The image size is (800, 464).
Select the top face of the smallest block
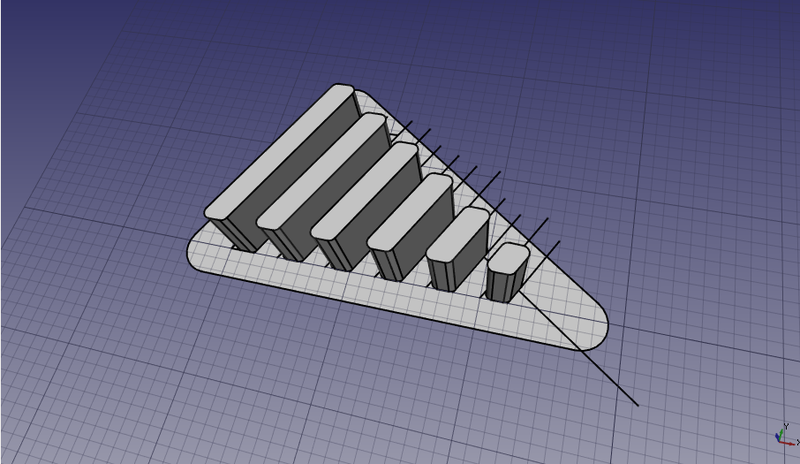[x=508, y=258]
